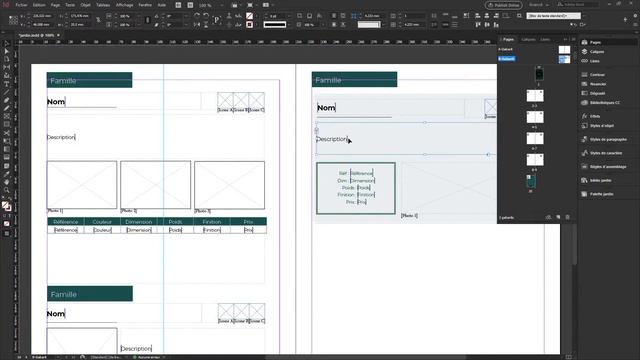The width and height of the screenshot is (640, 360).
Task: Open the Affichage menu
Action: (x=124, y=5)
